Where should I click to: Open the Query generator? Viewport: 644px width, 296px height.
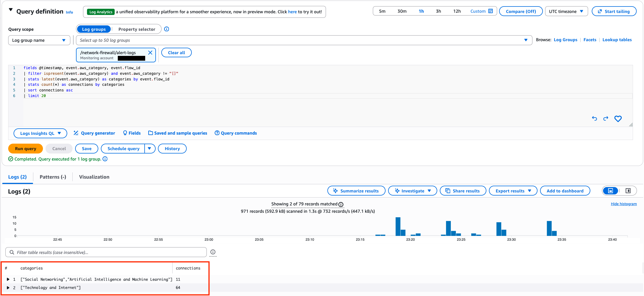coord(94,133)
